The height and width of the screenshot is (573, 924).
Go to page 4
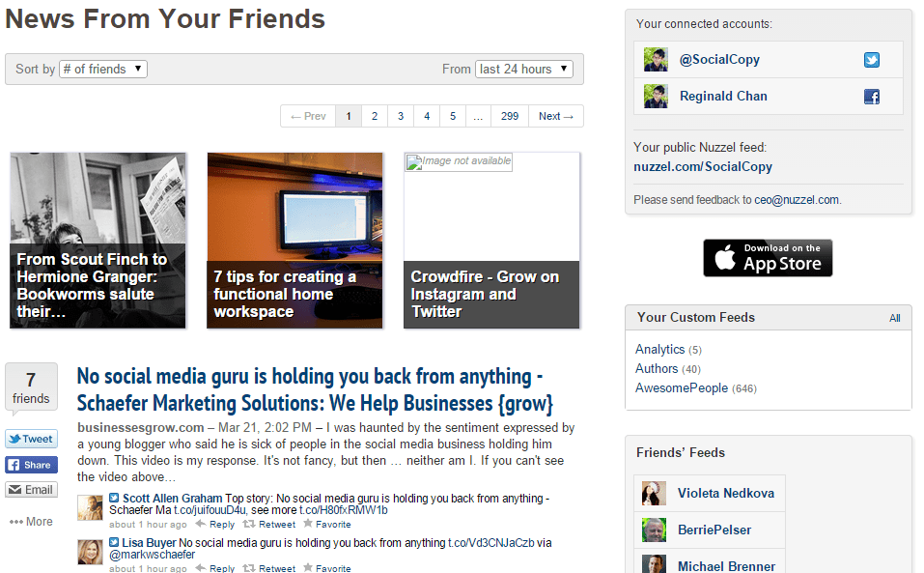click(x=427, y=116)
